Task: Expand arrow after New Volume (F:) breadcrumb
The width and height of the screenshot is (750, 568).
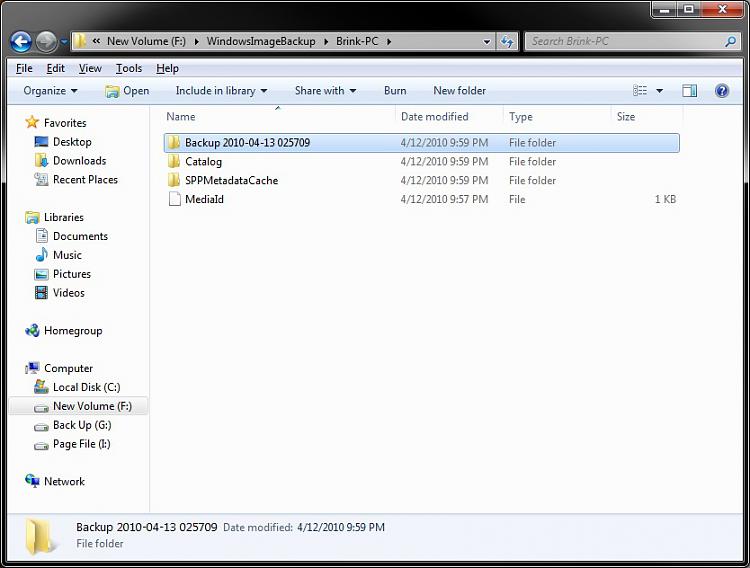Action: [x=196, y=42]
